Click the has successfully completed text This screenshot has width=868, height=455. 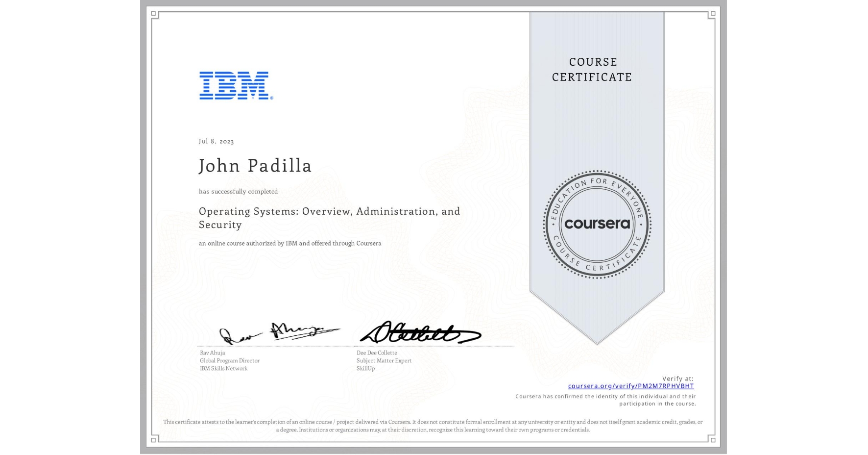click(238, 191)
